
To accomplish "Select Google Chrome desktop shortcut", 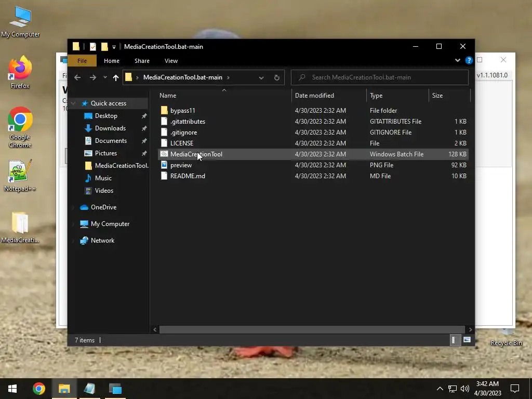I will 20,128.
